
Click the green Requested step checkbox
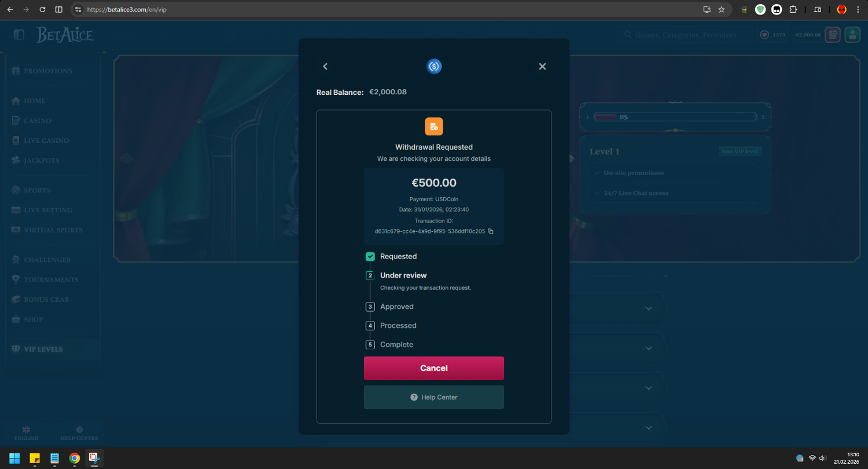(x=370, y=257)
